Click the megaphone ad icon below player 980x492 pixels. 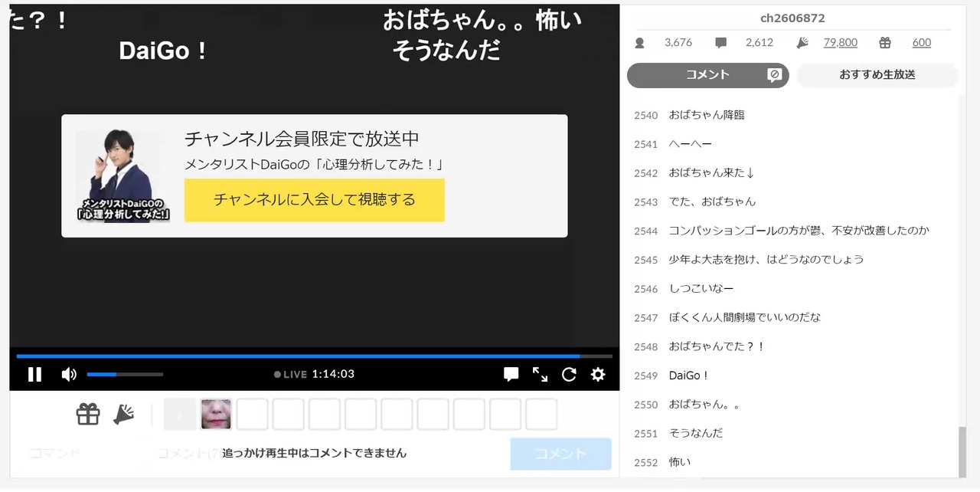(x=123, y=415)
